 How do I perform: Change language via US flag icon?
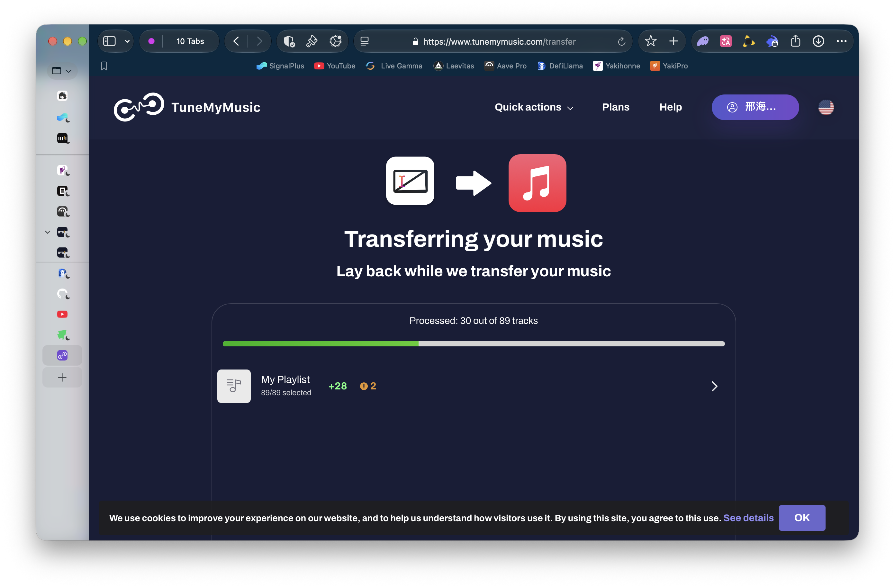(x=826, y=107)
